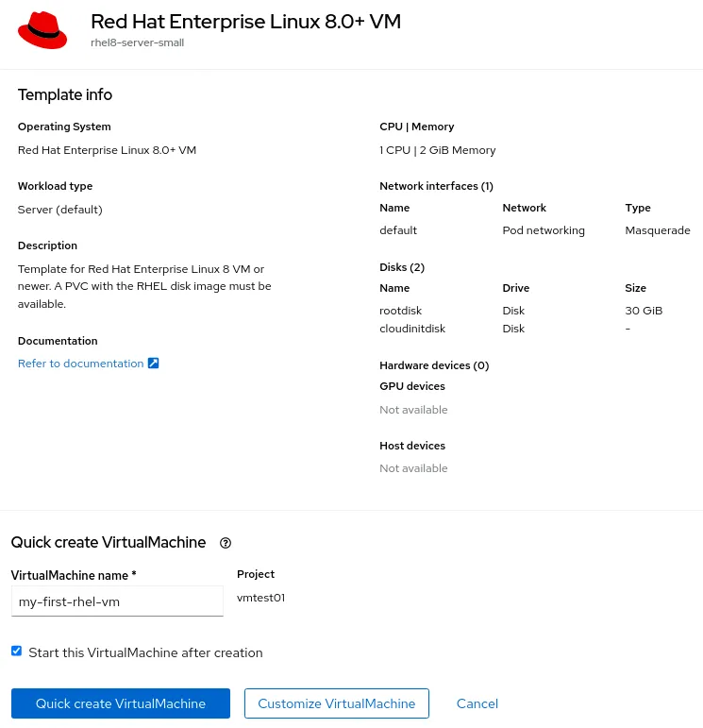The height and width of the screenshot is (728, 703).
Task: Click the Drive value for rootdisk
Action: point(513,311)
